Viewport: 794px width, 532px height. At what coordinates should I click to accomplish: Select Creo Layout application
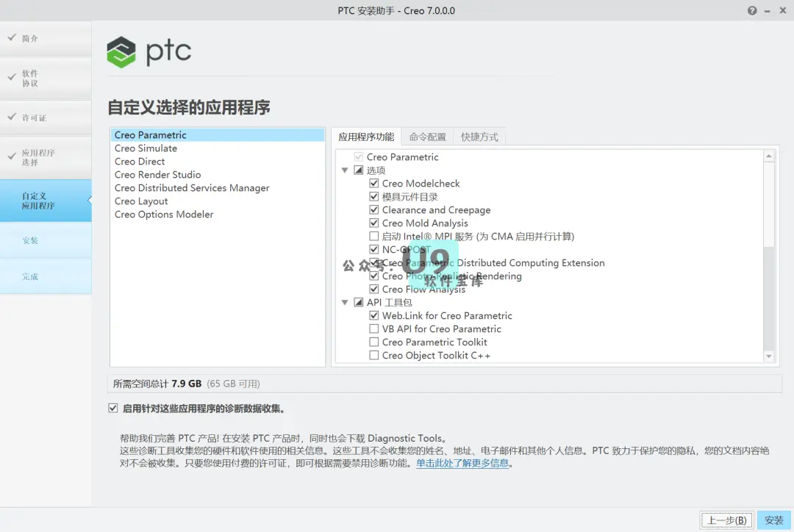[x=218, y=201]
